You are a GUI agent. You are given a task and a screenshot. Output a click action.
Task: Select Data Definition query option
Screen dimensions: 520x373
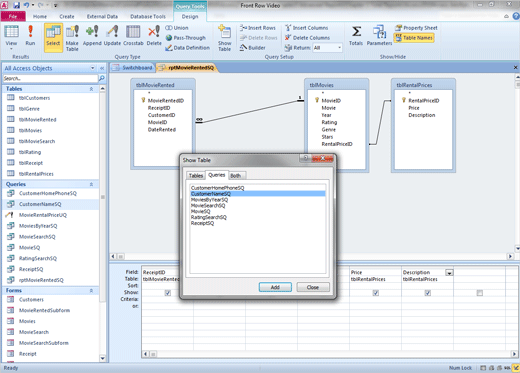point(187,48)
